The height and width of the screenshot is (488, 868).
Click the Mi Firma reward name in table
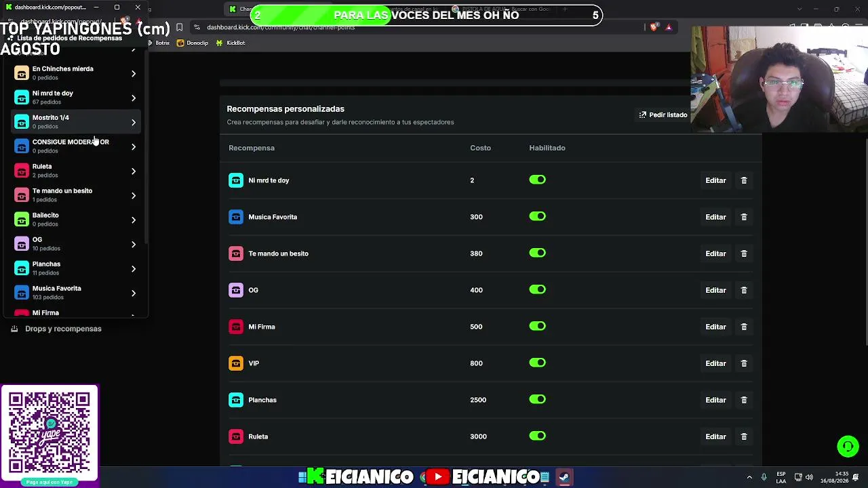[262, 327]
